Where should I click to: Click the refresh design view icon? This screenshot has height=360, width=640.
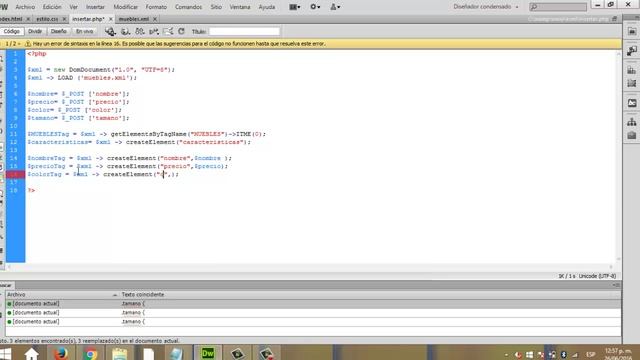[x=181, y=31]
